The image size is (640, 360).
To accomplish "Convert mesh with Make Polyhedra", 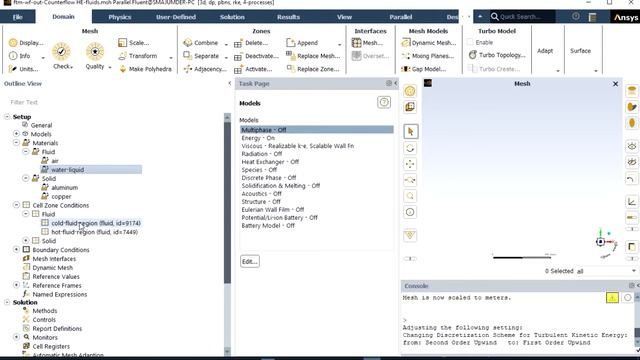I will tap(145, 69).
